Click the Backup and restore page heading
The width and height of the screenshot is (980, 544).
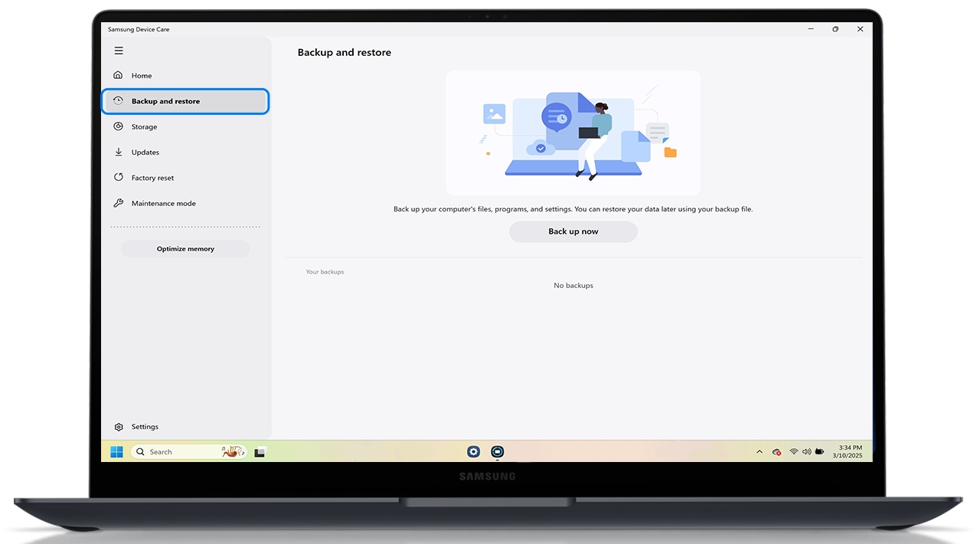(345, 53)
